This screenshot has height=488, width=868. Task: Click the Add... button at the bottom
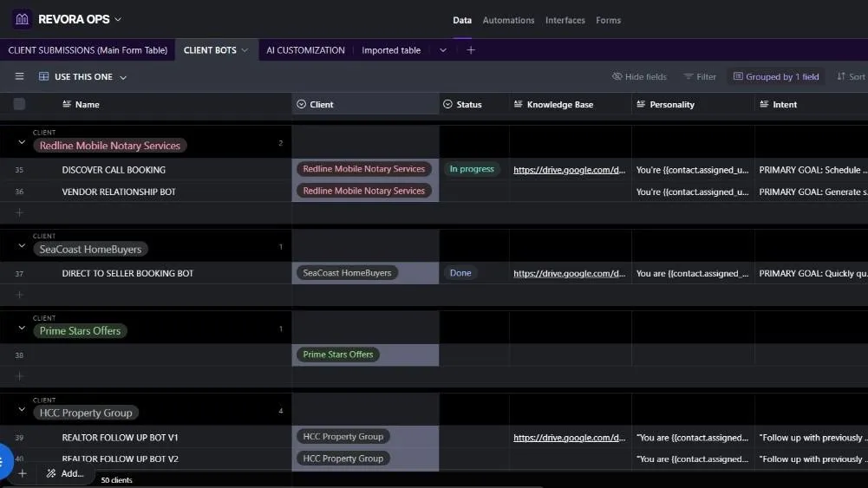[65, 473]
